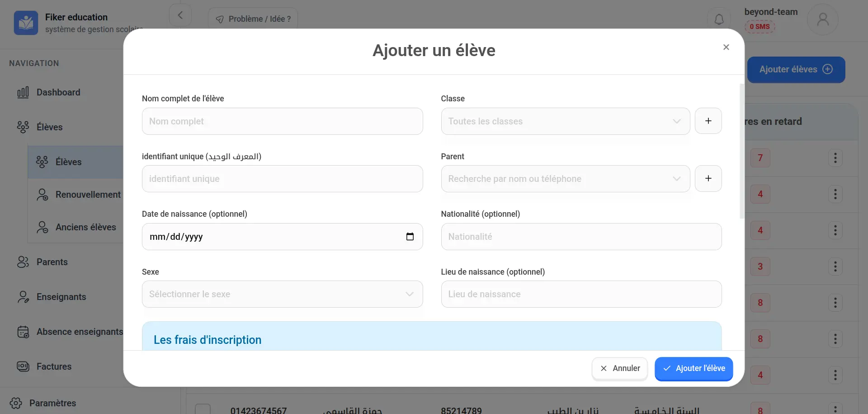Click the plus icon next to Parent

tap(708, 179)
